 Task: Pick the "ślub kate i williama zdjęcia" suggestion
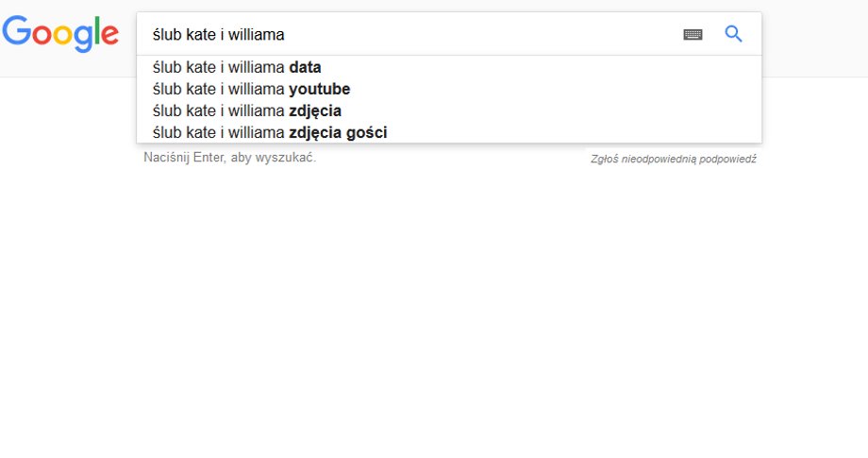[x=449, y=110]
